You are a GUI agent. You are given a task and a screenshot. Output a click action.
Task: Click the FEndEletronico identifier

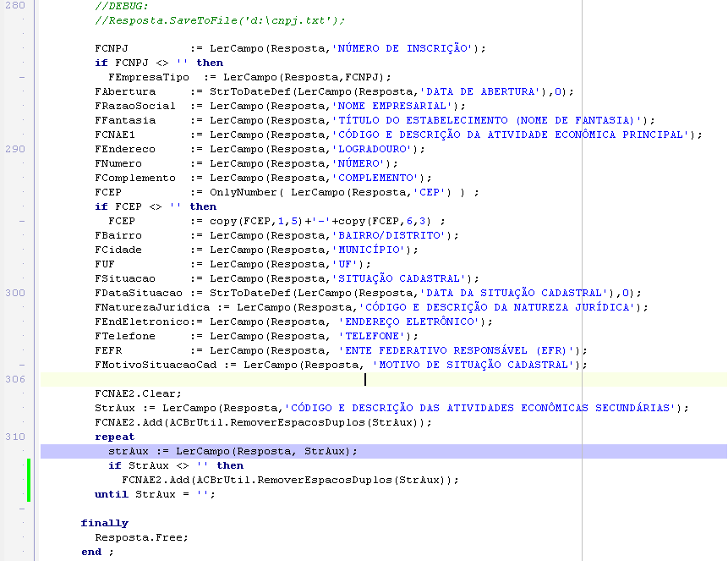142,322
